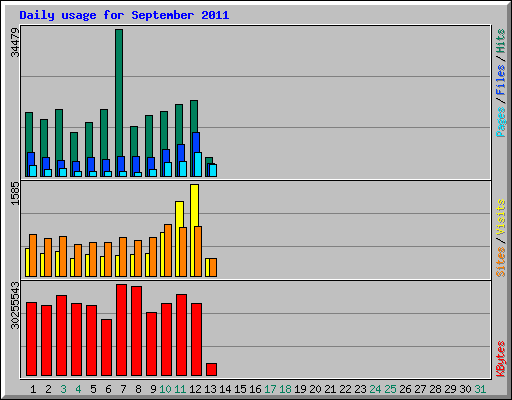This screenshot has height=400, width=512.
Task: Click day label 8 on x-axis
Action: (138, 389)
